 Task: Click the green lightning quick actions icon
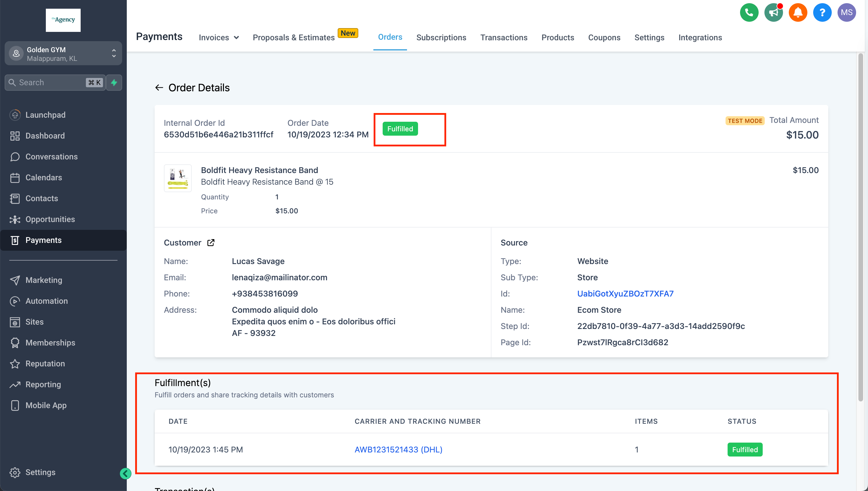coord(114,83)
